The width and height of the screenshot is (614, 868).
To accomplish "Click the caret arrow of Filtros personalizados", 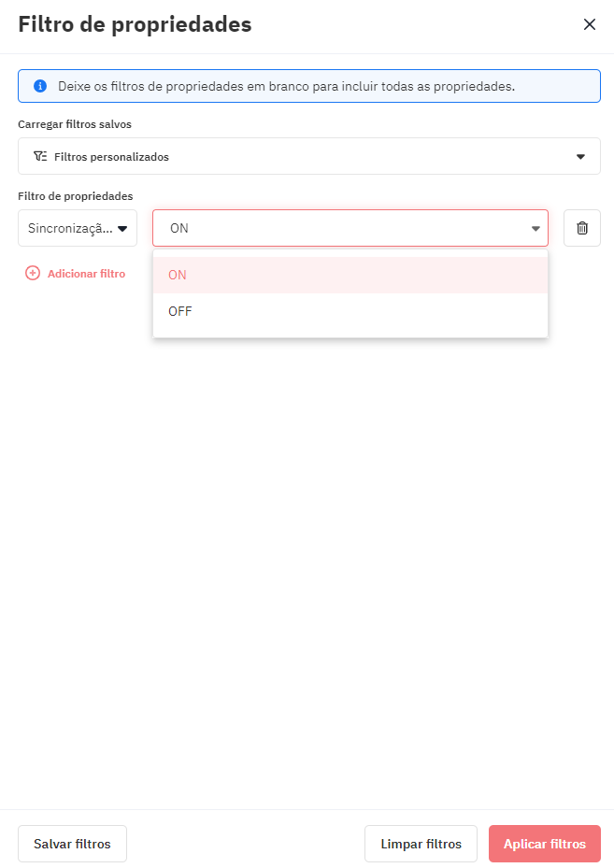I will (580, 157).
